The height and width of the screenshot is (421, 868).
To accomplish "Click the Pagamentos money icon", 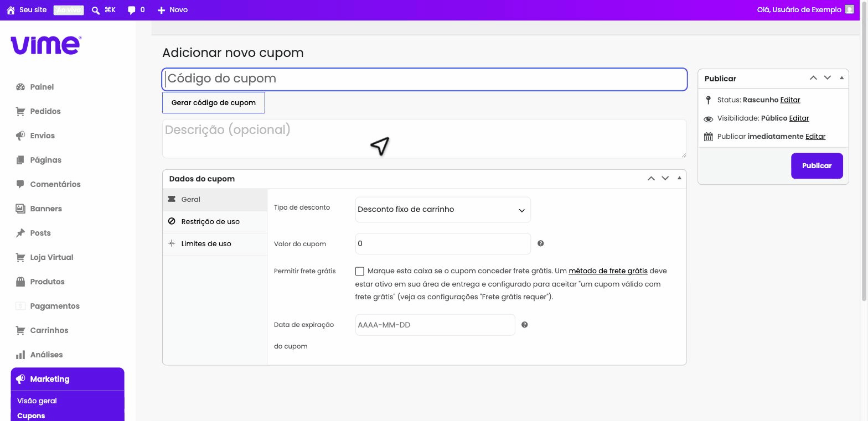I will pyautogui.click(x=20, y=306).
